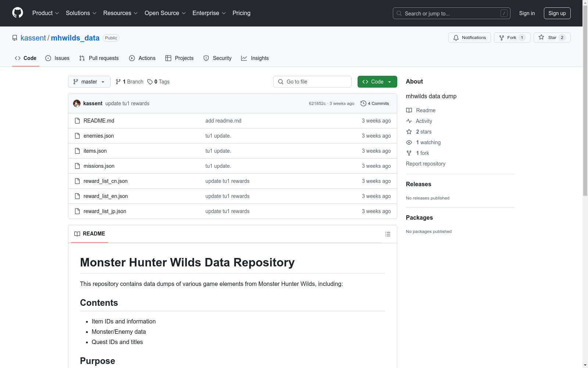Click the 'Monster Hunter Wilds Data Repository' heading
Image resolution: width=588 pixels, height=368 pixels.
point(187,262)
